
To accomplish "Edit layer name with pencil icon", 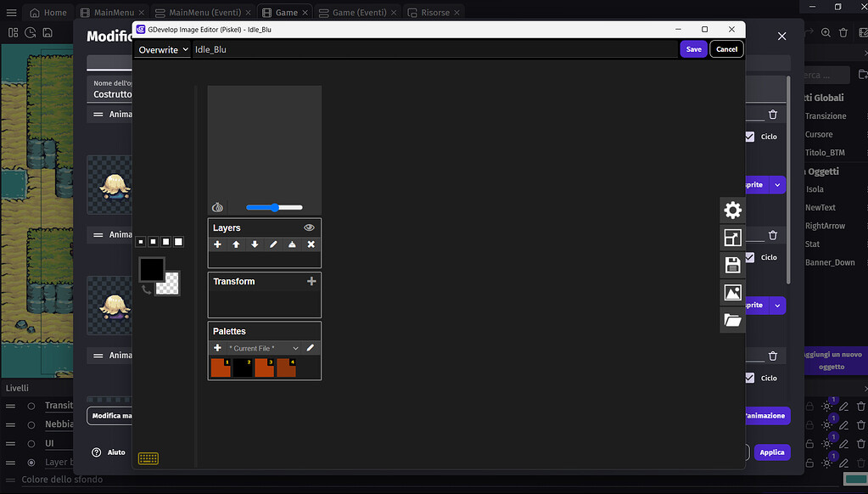I will (x=273, y=244).
